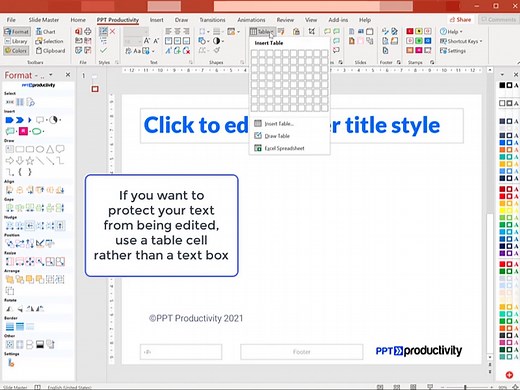Switch to the Transitions tab

coord(212,20)
